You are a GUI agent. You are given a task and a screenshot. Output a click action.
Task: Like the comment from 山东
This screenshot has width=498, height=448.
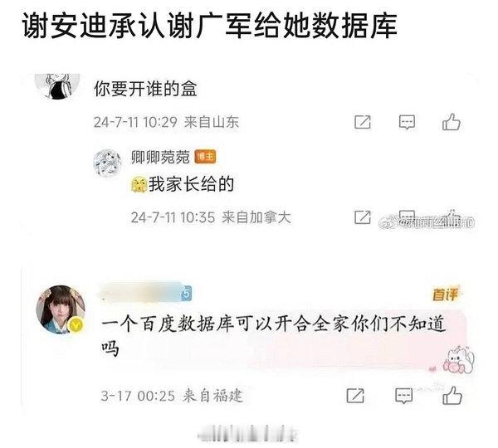tap(452, 122)
